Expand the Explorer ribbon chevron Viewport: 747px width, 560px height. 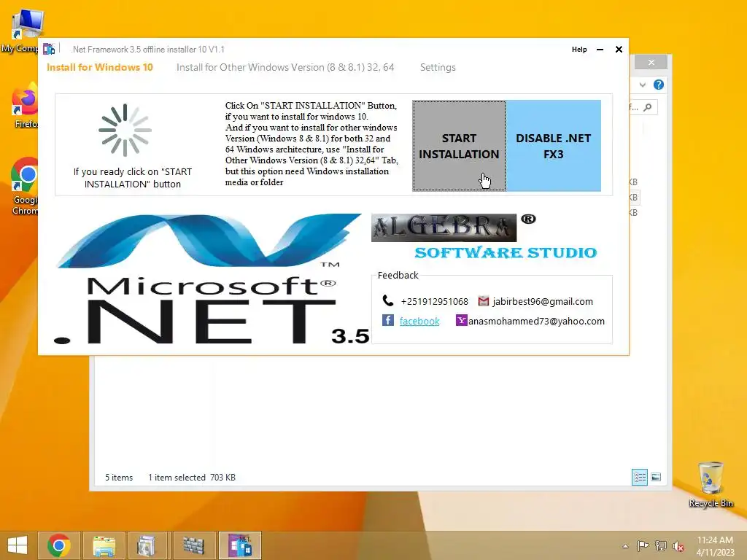642,85
